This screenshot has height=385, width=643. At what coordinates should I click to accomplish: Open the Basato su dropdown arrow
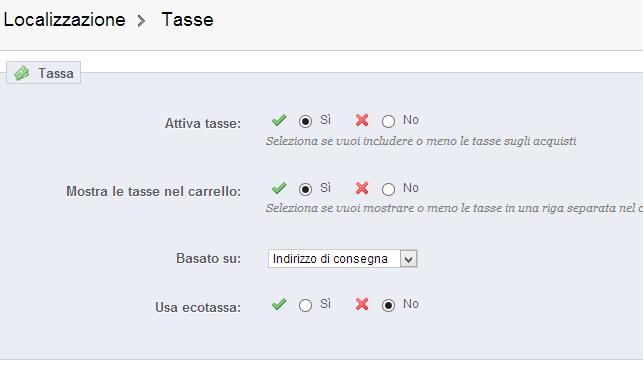click(408, 259)
